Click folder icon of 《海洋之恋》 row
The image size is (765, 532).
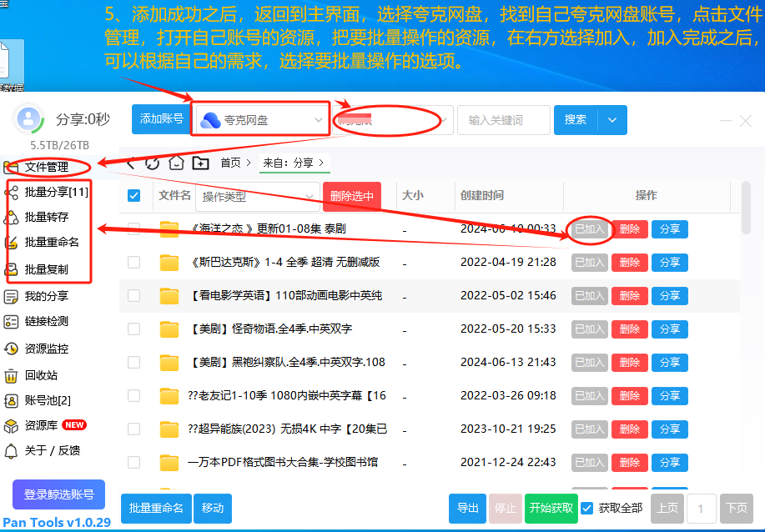pos(169,229)
